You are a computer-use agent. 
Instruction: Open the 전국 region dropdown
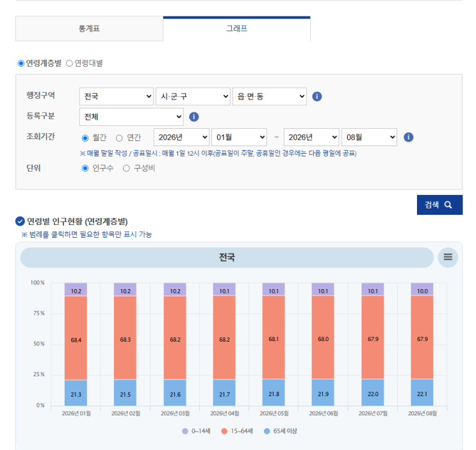[x=116, y=96]
